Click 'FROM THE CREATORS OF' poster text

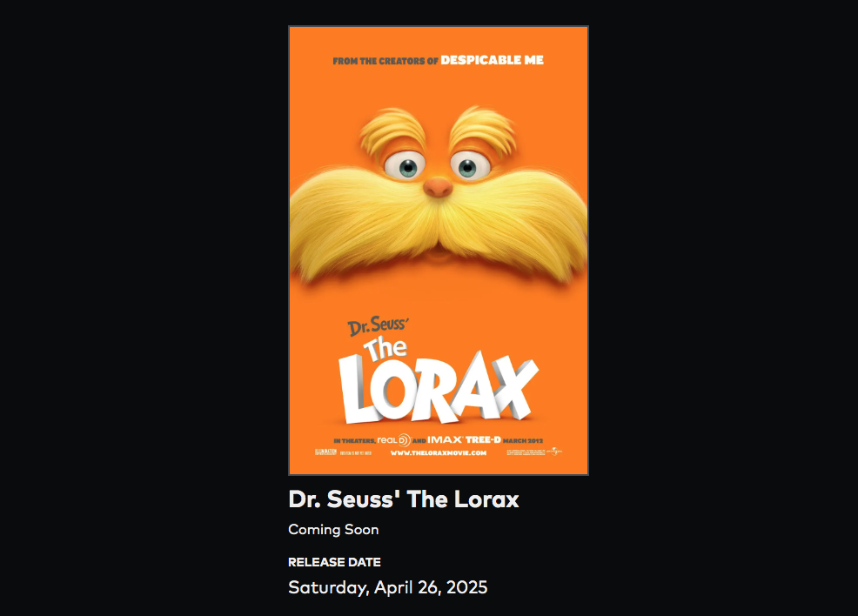point(385,61)
